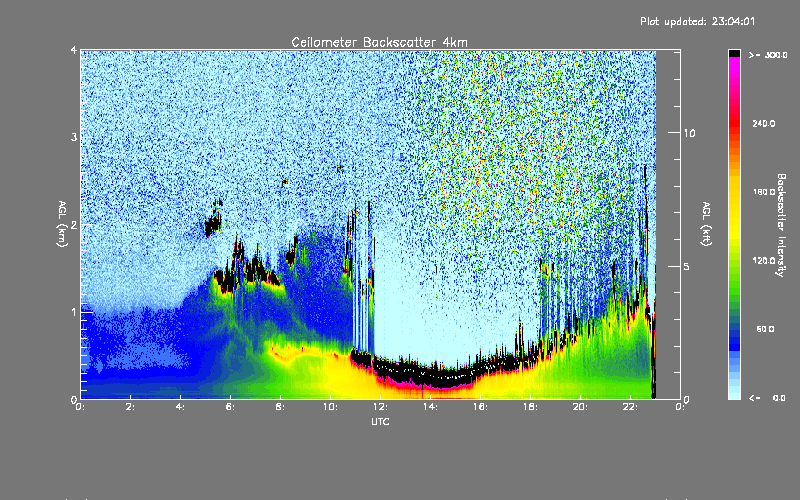Click the "4:" tick on the UTC axis
Viewport: 800px width, 500px height.
(x=180, y=407)
